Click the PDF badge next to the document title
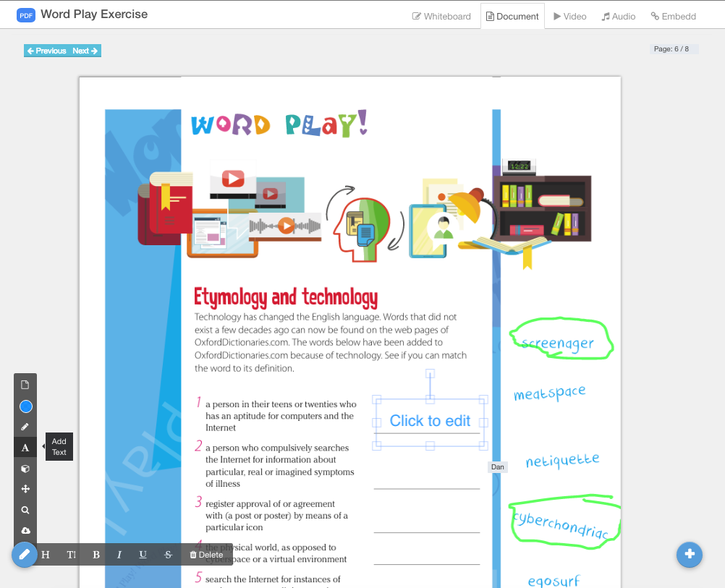Viewport: 725px width, 588px height. [x=26, y=14]
